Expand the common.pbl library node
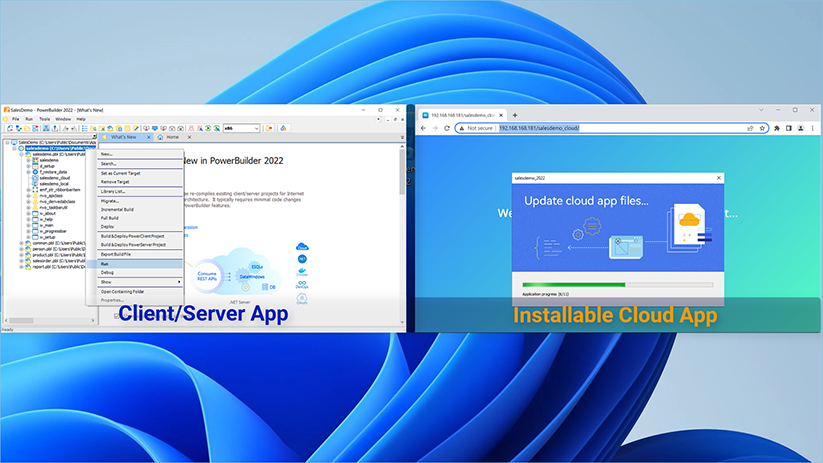The image size is (823, 463). pyautogui.click(x=22, y=243)
